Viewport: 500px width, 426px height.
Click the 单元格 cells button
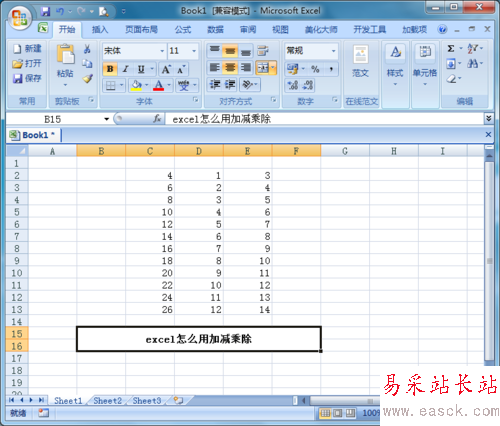[x=425, y=64]
